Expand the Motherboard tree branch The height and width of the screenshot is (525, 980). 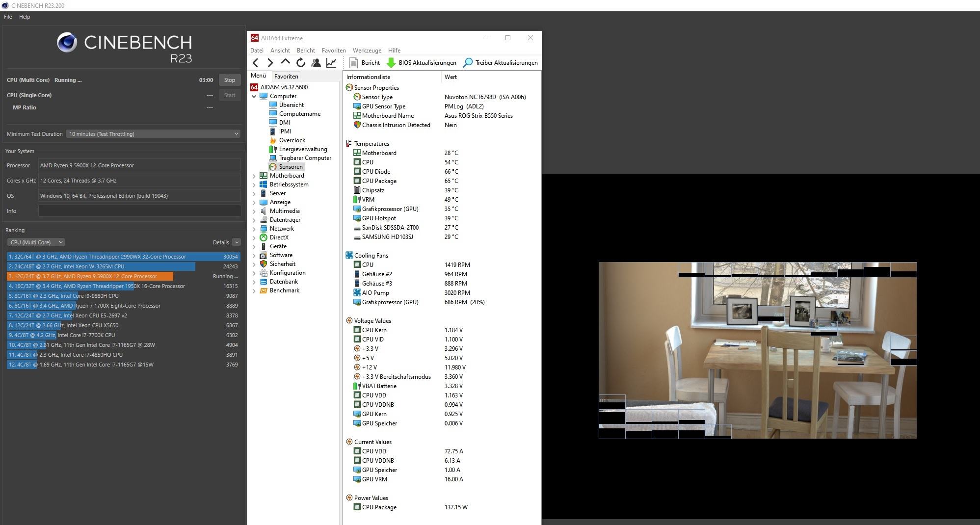[254, 176]
